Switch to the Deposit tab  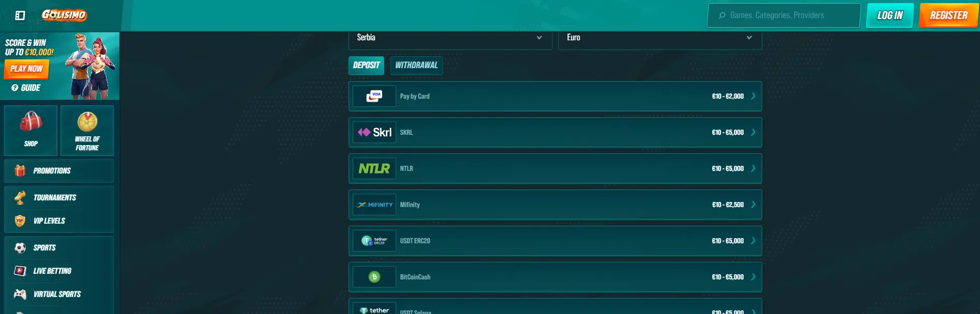(367, 65)
